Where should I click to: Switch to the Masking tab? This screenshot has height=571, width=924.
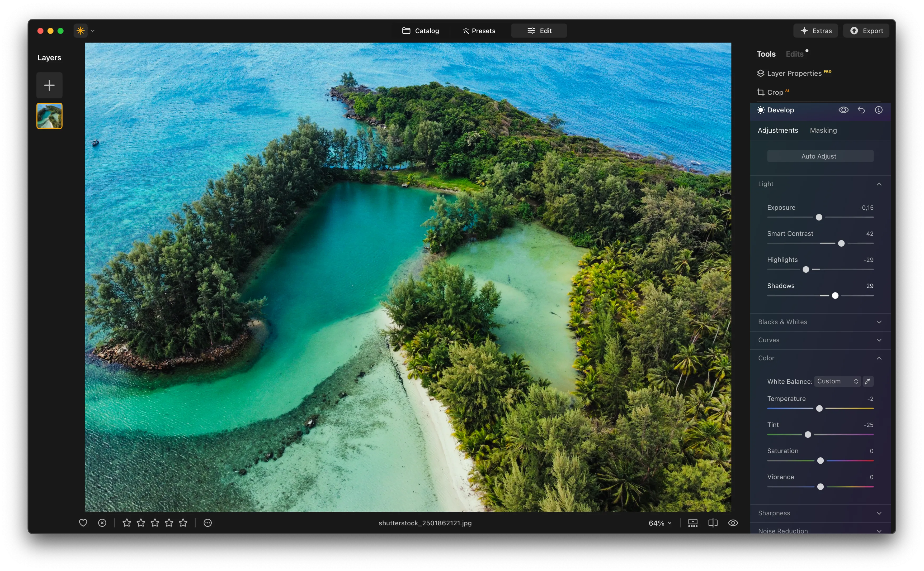[x=823, y=130]
